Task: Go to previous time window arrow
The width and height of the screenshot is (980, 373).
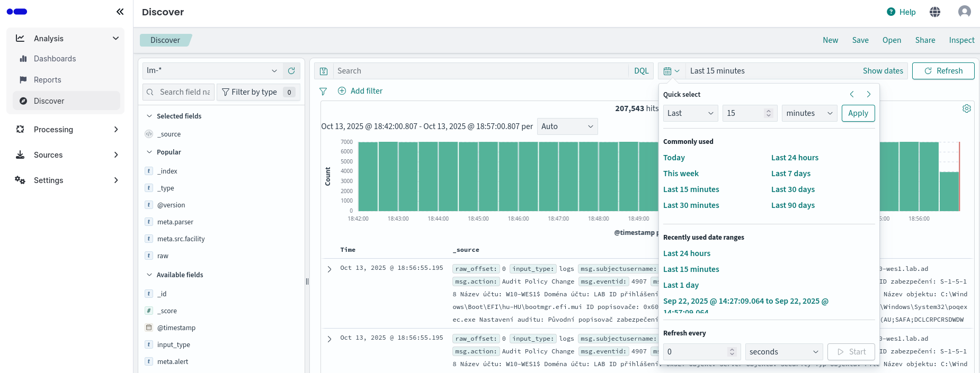Action: pyautogui.click(x=852, y=94)
